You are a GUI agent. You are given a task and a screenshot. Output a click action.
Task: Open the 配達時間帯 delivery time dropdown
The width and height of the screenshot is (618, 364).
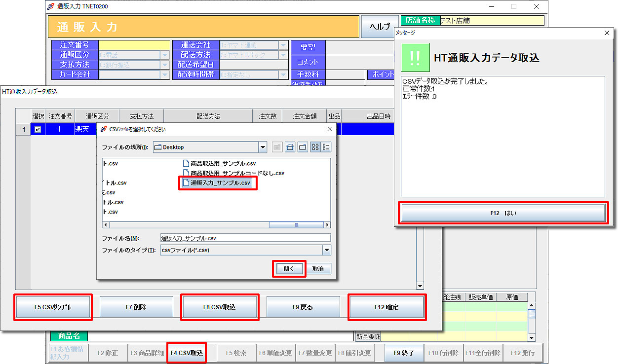(x=283, y=74)
